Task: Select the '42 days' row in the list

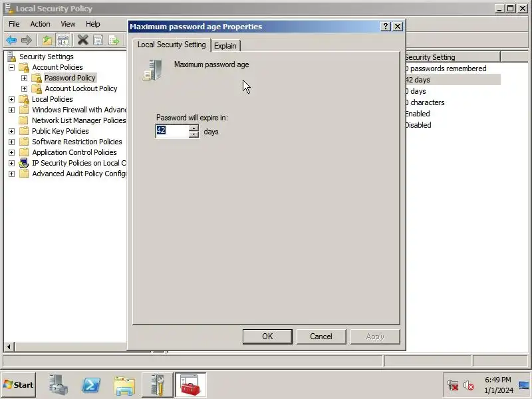Action: tap(453, 80)
